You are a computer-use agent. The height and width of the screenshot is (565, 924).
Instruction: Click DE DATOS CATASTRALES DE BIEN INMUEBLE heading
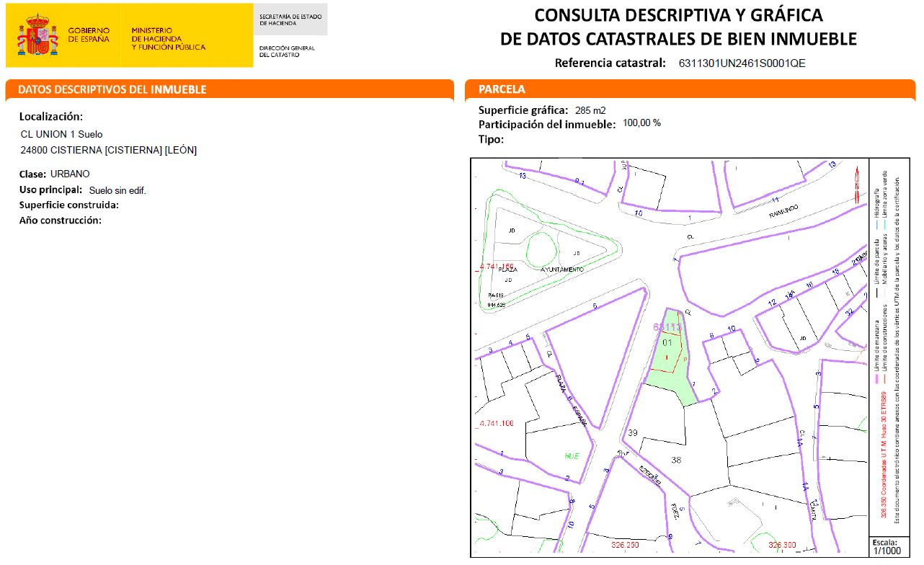pyautogui.click(x=678, y=39)
